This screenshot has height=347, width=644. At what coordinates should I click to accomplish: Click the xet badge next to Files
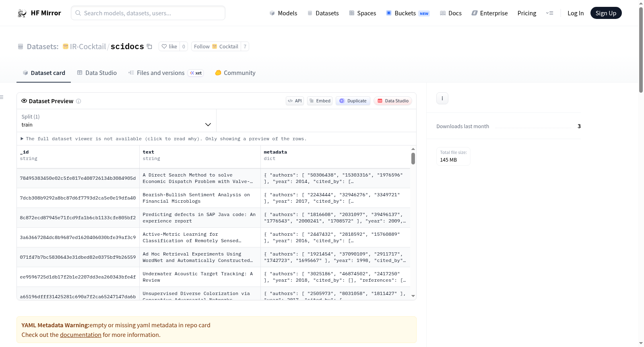click(x=196, y=73)
